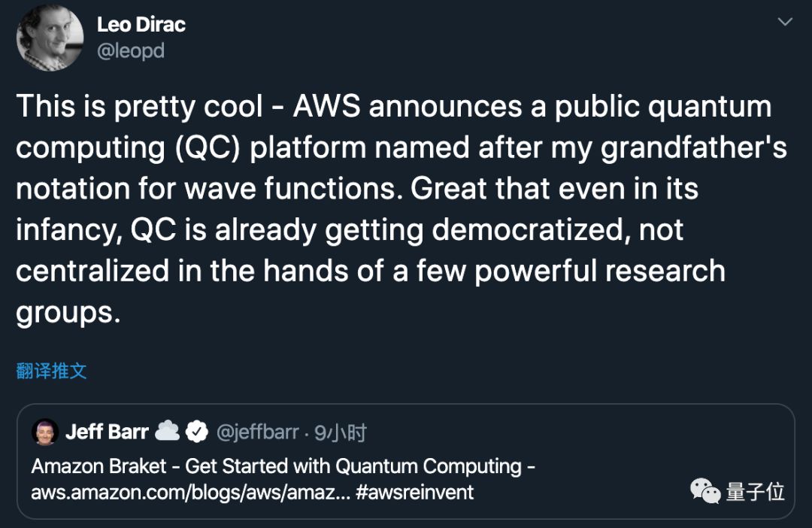Click the 量子位 watermark text
Screen dimensions: 812x528
click(756, 492)
